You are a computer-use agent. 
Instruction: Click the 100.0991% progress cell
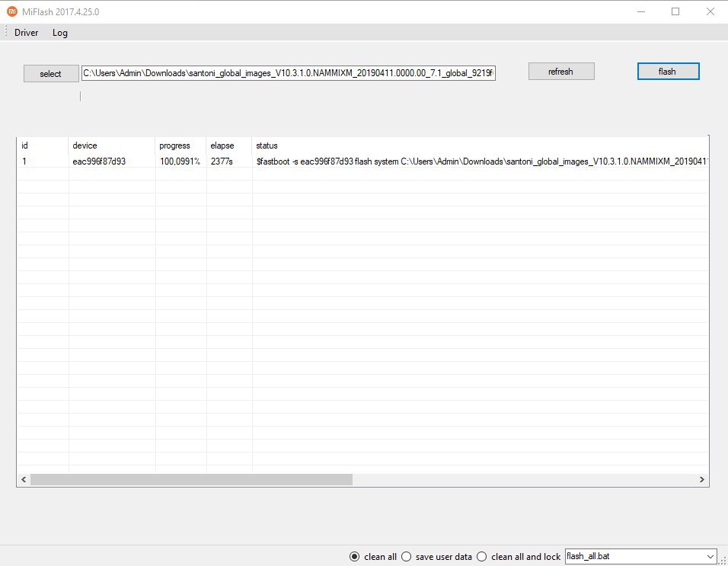(180, 161)
